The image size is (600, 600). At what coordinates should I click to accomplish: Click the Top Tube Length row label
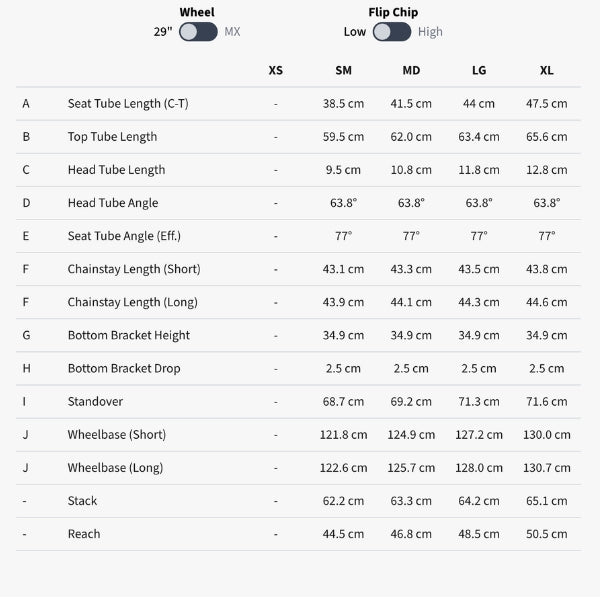[112, 137]
